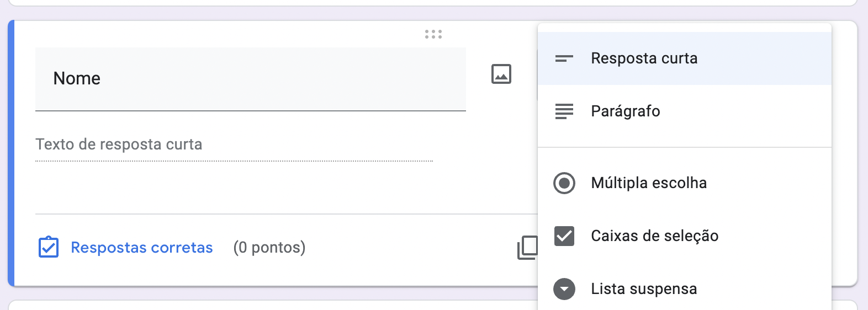This screenshot has height=310, width=868.
Task: Click the dropdown arrow icon for Lista suspensa
Action: click(x=564, y=289)
